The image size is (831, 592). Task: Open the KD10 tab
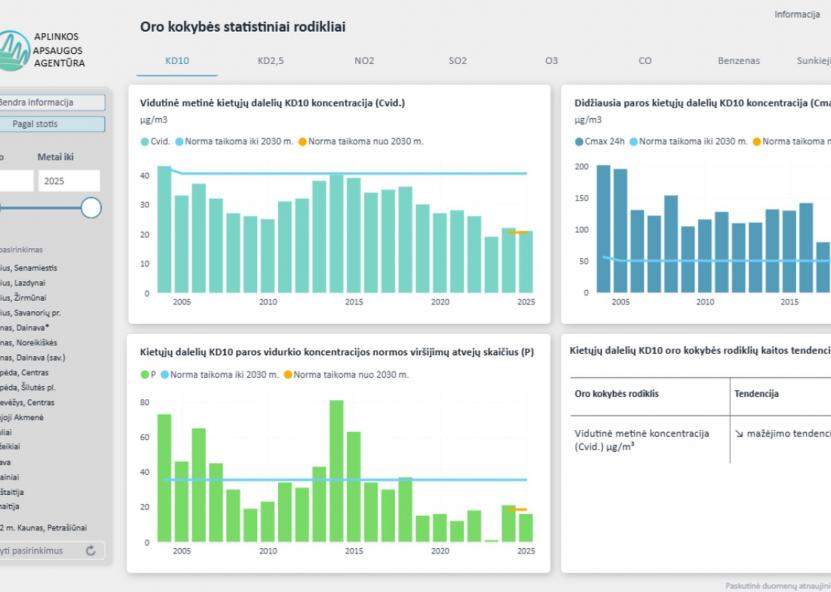177,60
